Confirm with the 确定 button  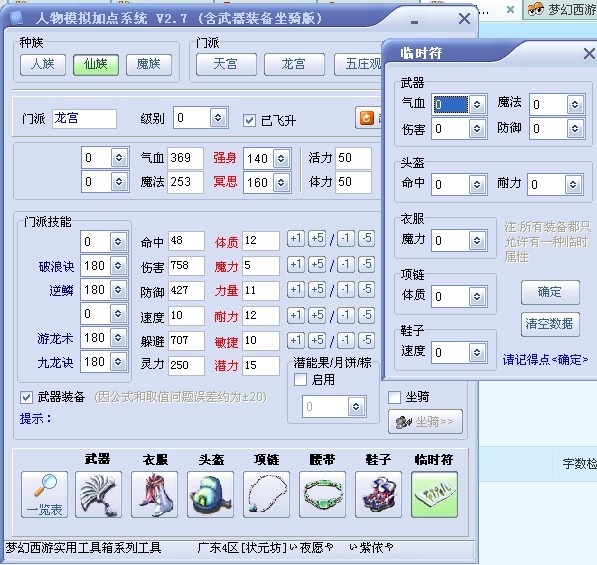click(550, 292)
